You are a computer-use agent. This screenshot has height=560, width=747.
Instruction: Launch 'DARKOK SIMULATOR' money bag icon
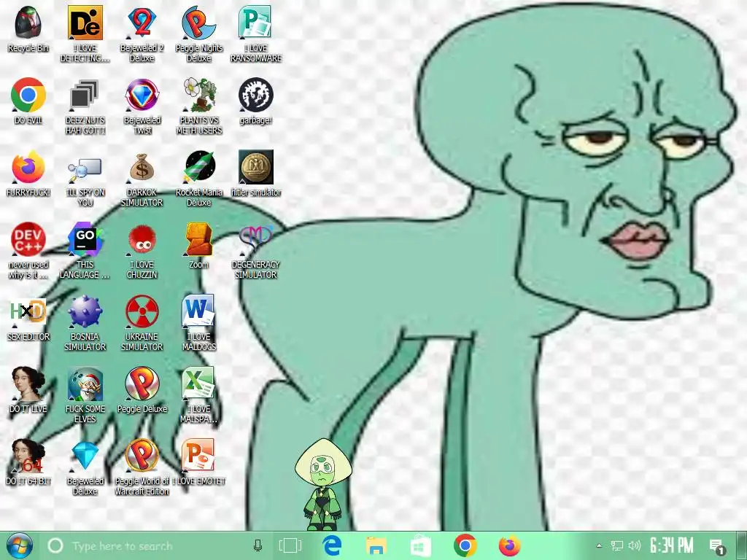[142, 167]
